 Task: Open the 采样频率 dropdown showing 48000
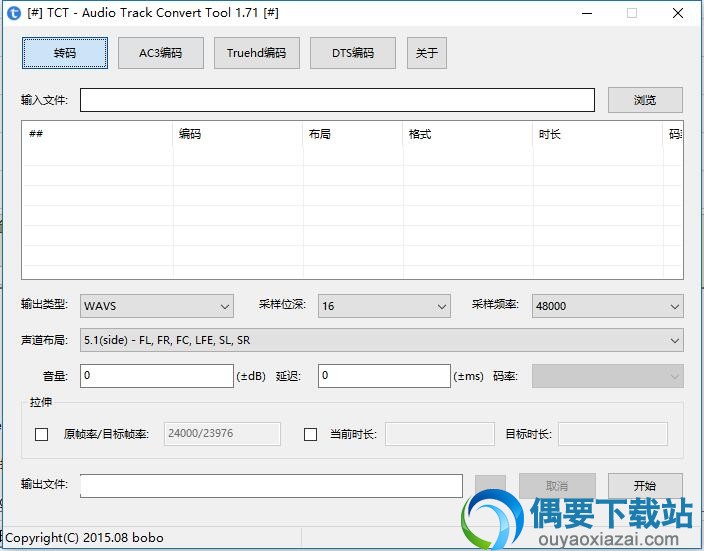pos(607,306)
